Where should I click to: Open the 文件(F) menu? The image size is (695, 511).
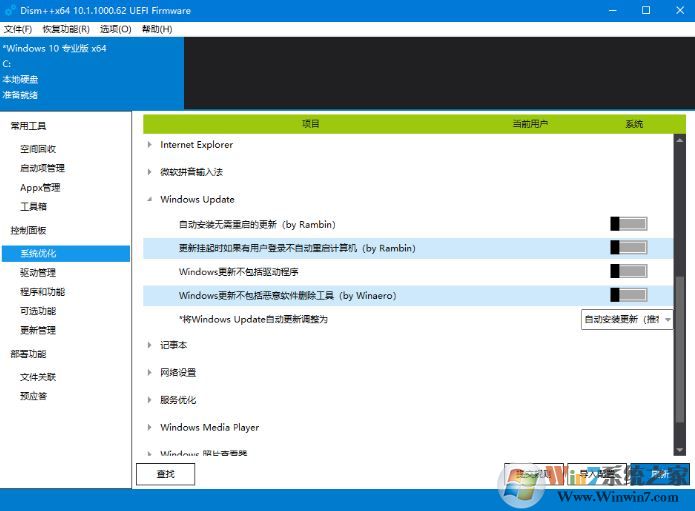click(x=18, y=29)
